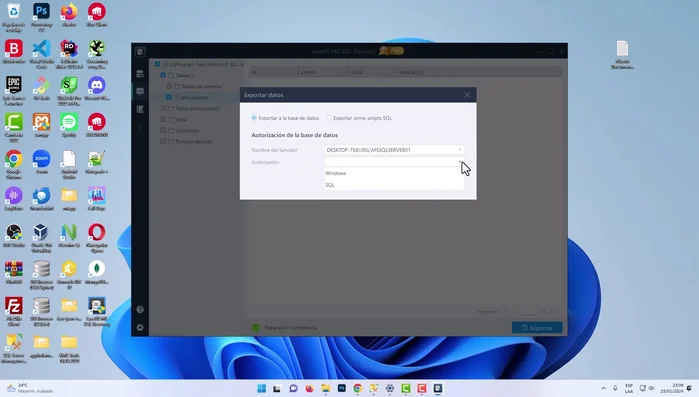699x397 pixels.
Task: Click the 'precio' column header
Action: [322, 72]
